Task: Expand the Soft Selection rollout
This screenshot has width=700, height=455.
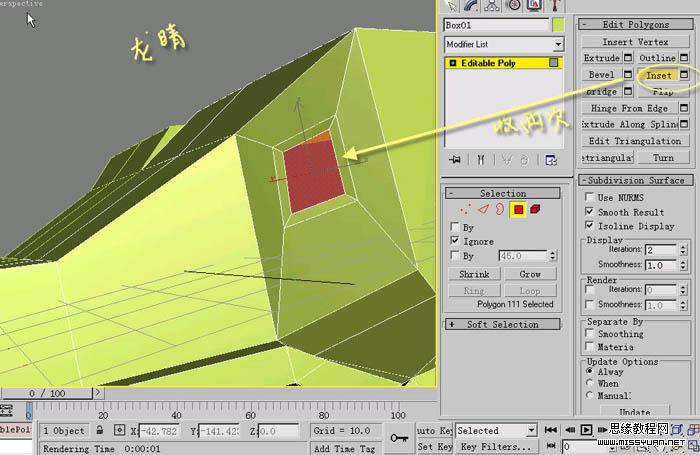Action: click(503, 325)
